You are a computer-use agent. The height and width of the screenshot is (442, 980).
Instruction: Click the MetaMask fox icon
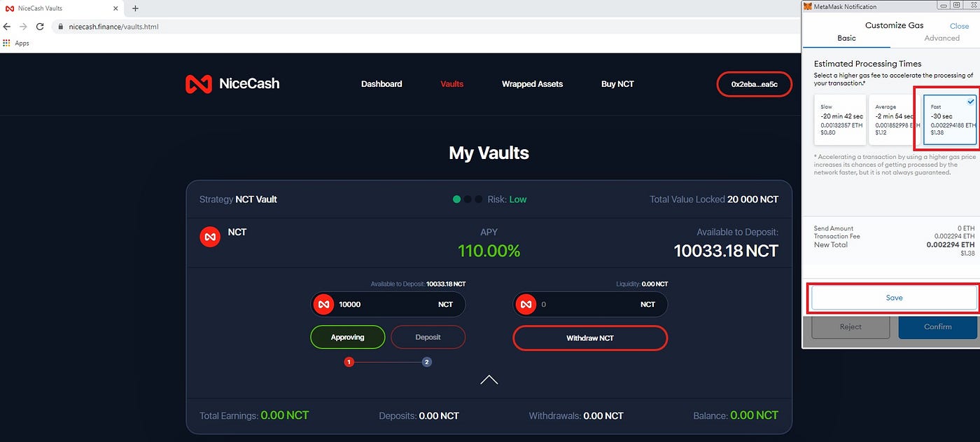(808, 7)
